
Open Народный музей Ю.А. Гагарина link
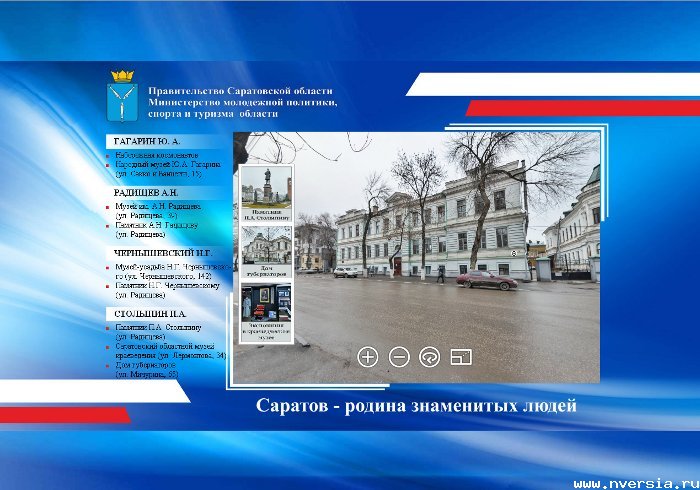coord(168,169)
